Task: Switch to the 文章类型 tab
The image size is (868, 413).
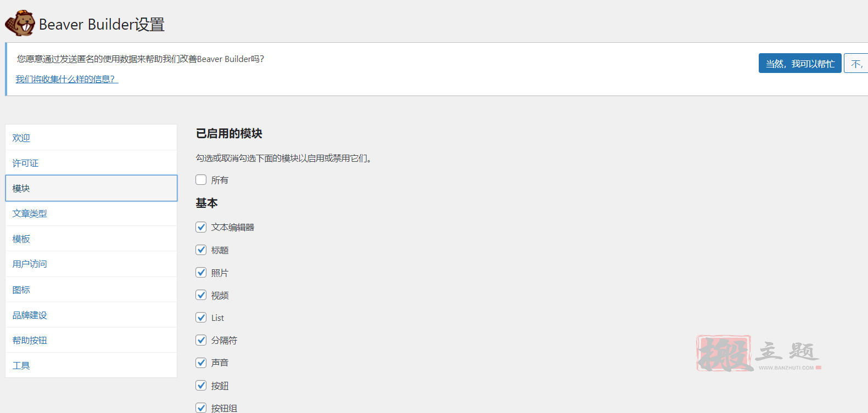Action: (x=91, y=213)
